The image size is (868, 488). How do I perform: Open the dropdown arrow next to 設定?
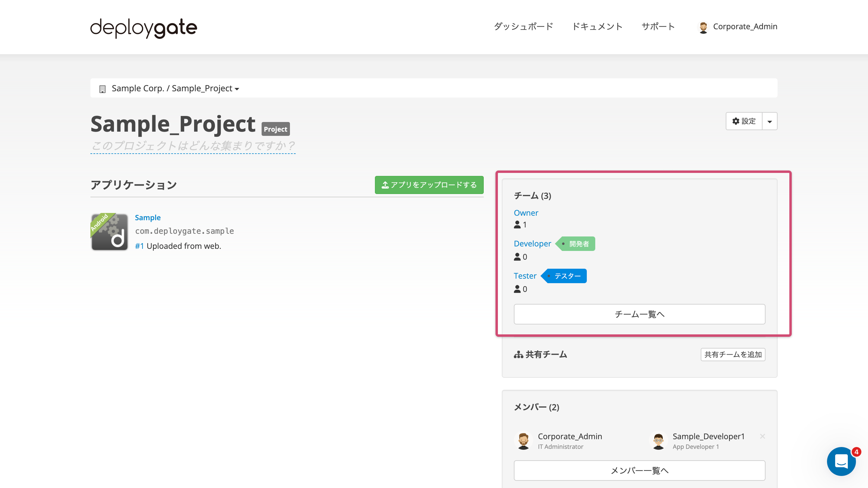click(x=770, y=121)
